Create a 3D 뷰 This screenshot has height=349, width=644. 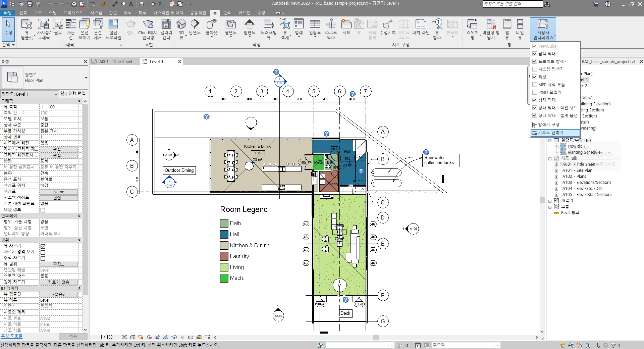click(x=181, y=29)
